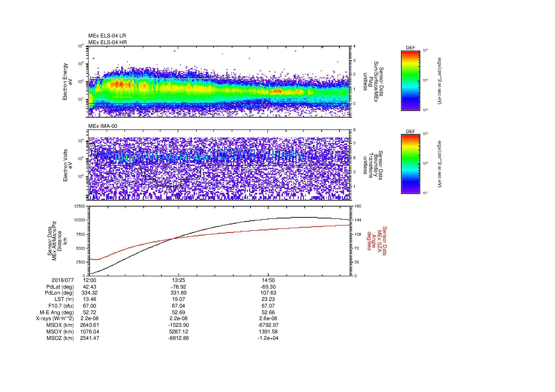The image size is (555, 392).
Task: Click the altitude tick label '10000'
Action: click(x=80, y=220)
